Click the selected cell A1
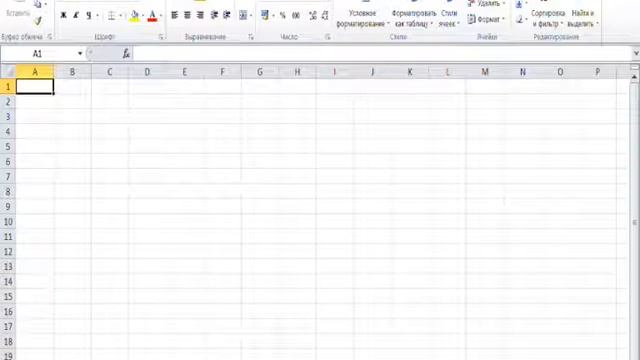640x360 pixels. [x=35, y=87]
